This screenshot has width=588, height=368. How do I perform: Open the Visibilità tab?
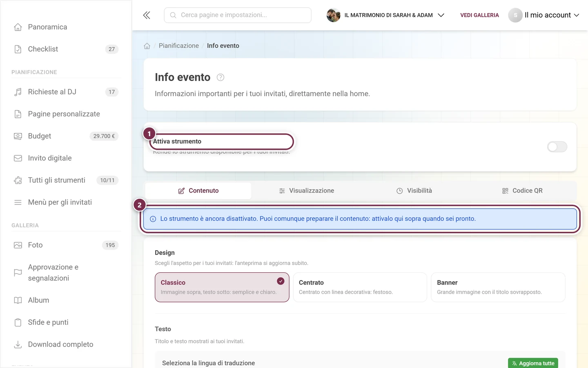[x=414, y=191]
